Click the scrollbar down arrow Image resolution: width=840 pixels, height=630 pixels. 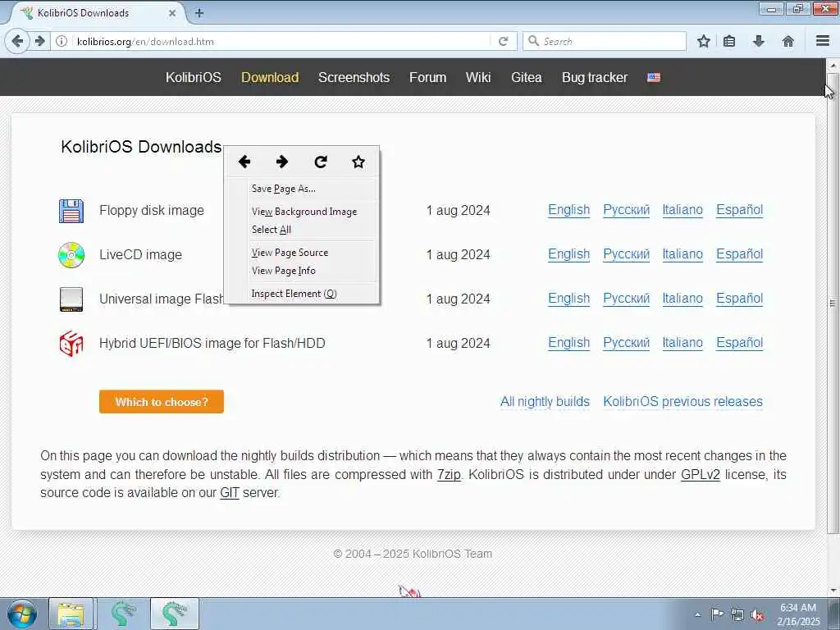[x=833, y=591]
